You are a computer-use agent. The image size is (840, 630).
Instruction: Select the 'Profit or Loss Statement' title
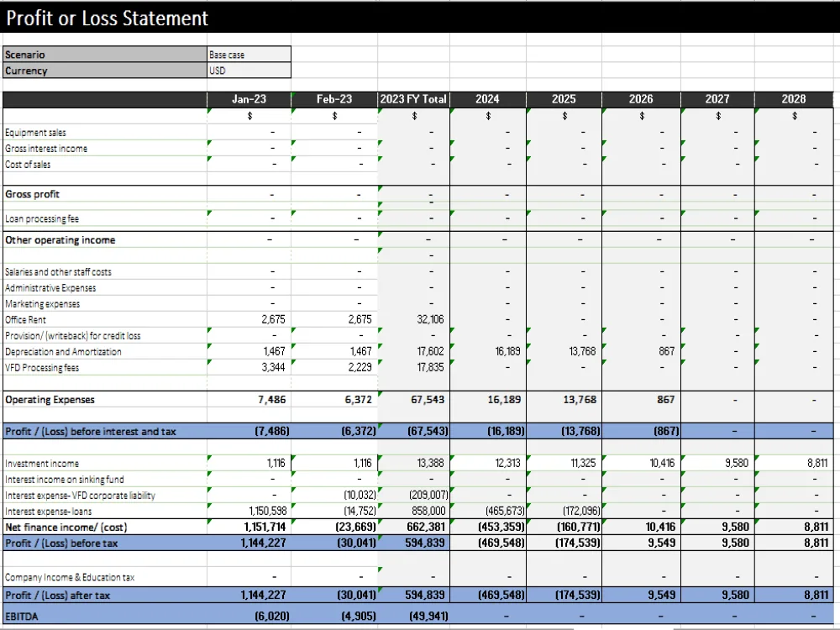point(107,18)
